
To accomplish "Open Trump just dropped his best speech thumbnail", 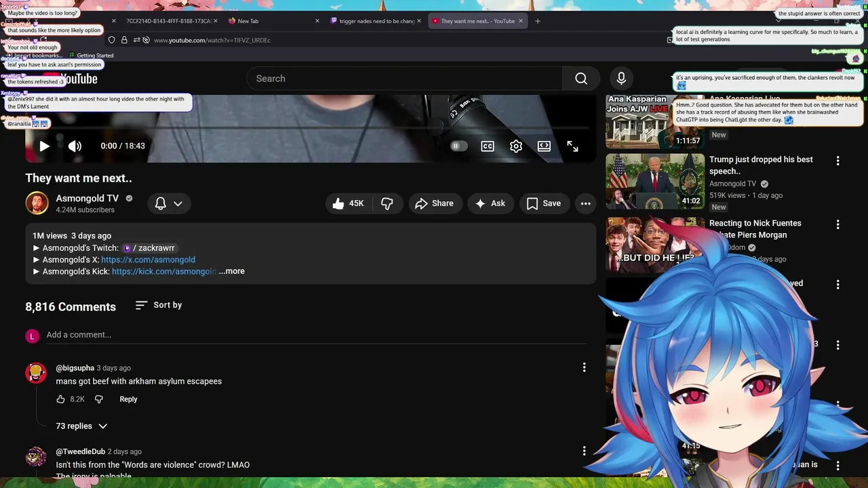I will (655, 181).
